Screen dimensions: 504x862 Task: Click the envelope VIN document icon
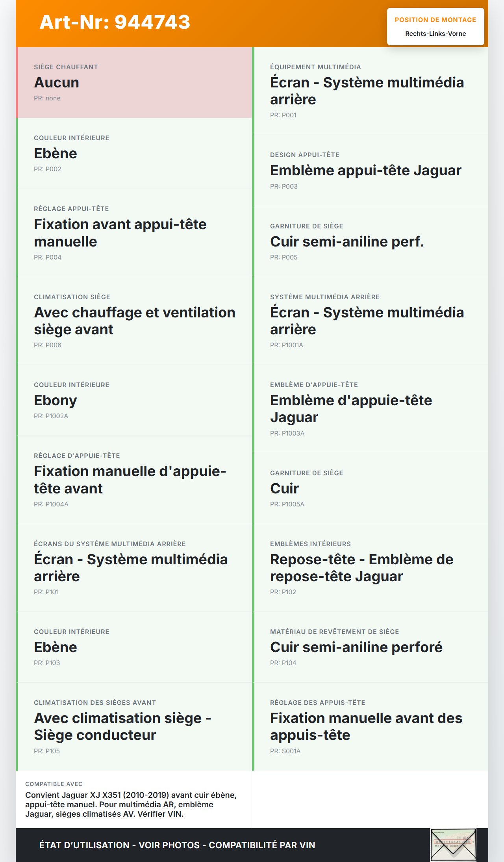[453, 845]
